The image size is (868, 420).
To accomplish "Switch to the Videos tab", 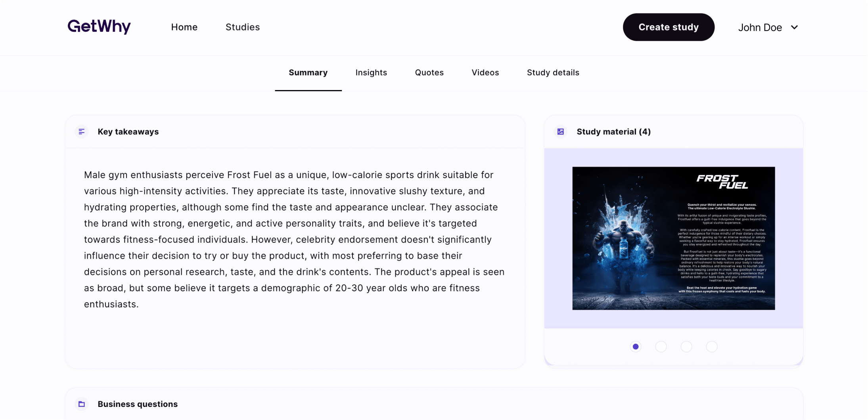I will click(x=485, y=73).
